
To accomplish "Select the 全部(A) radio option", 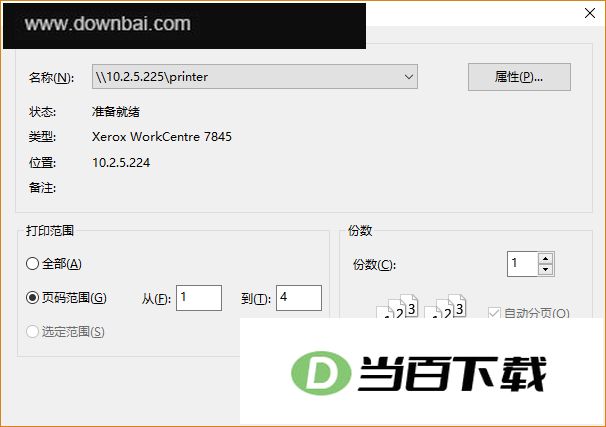I will pyautogui.click(x=32, y=264).
